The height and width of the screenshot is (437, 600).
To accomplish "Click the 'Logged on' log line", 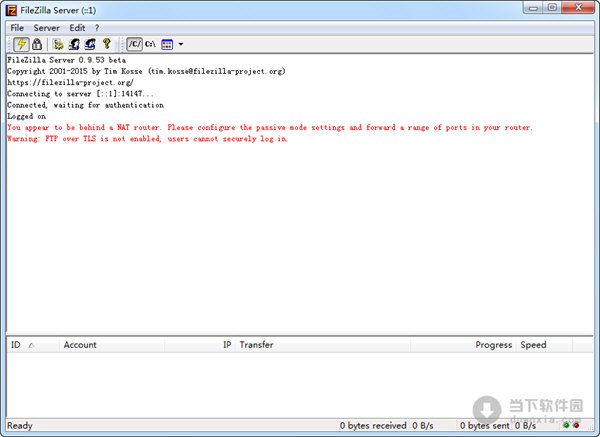I will [x=26, y=116].
